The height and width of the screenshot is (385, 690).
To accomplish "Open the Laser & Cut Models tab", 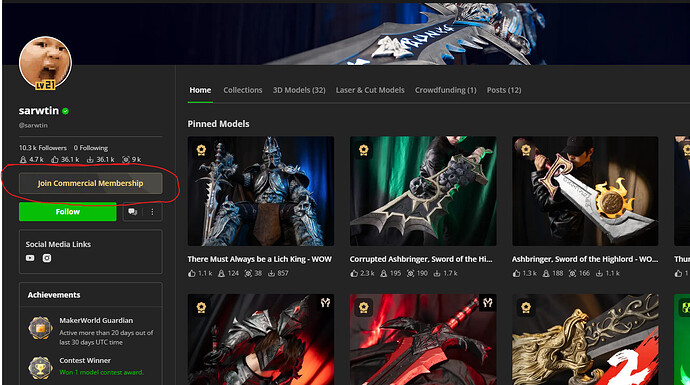I will point(370,90).
